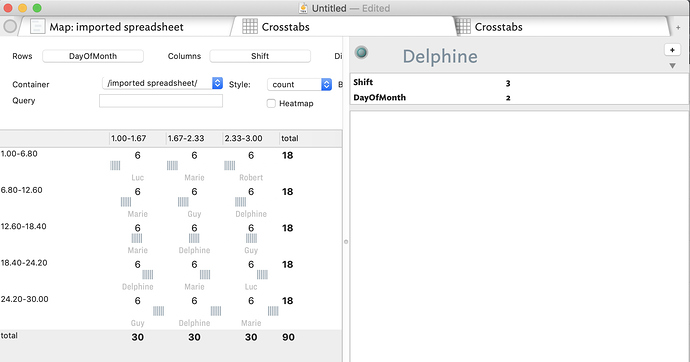
Task: Click the Shift key attribute label
Action: [363, 82]
